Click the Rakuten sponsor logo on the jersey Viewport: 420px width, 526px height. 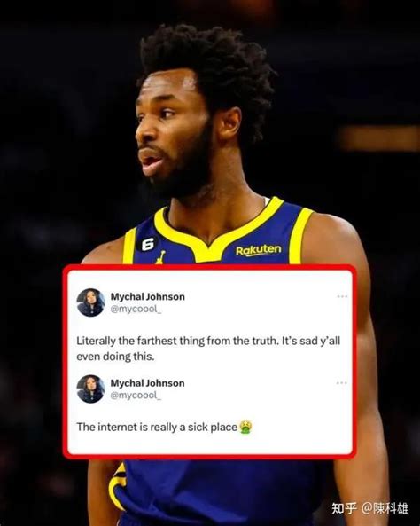pyautogui.click(x=259, y=250)
